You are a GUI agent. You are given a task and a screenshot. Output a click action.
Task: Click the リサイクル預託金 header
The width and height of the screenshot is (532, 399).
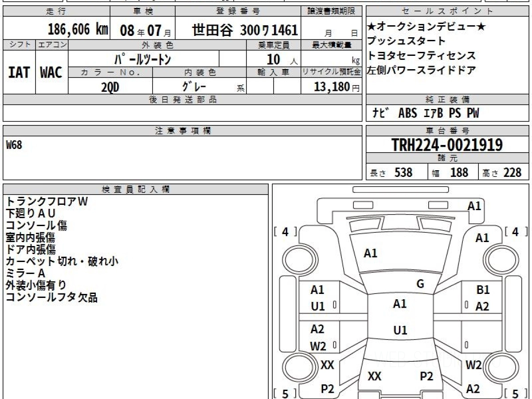click(332, 72)
